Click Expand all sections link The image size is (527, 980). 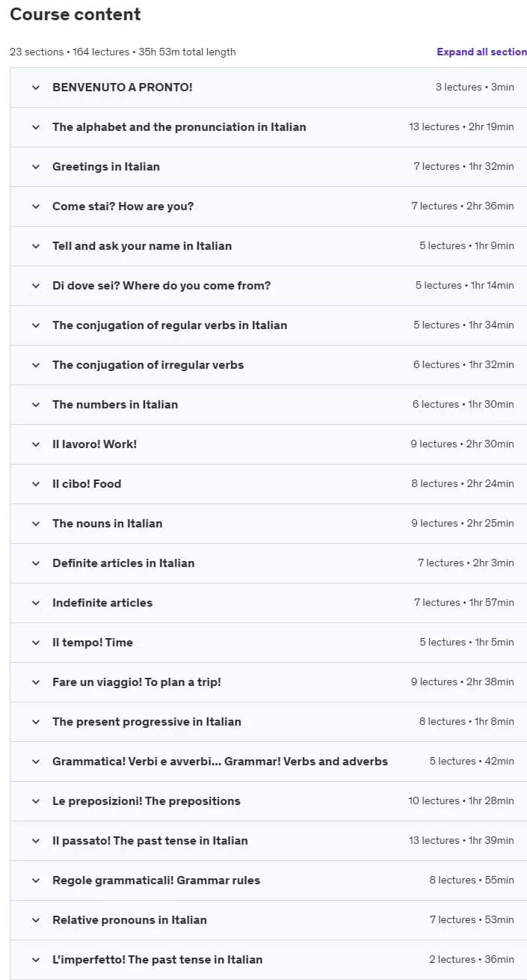482,52
